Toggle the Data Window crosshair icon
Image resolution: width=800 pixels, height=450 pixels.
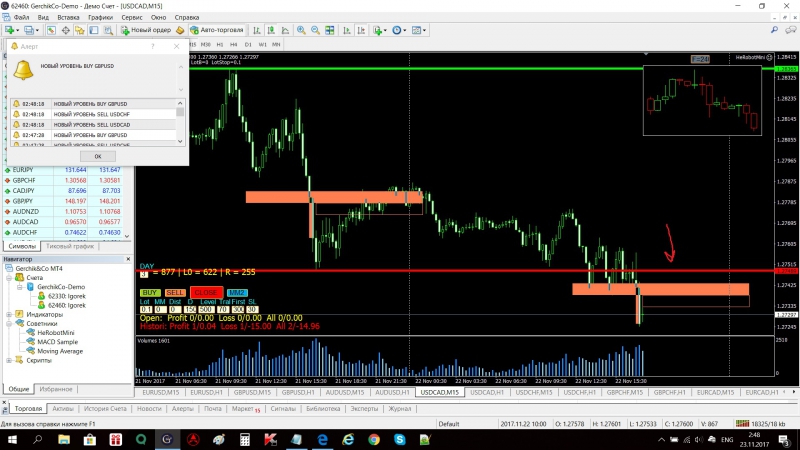coord(65,30)
